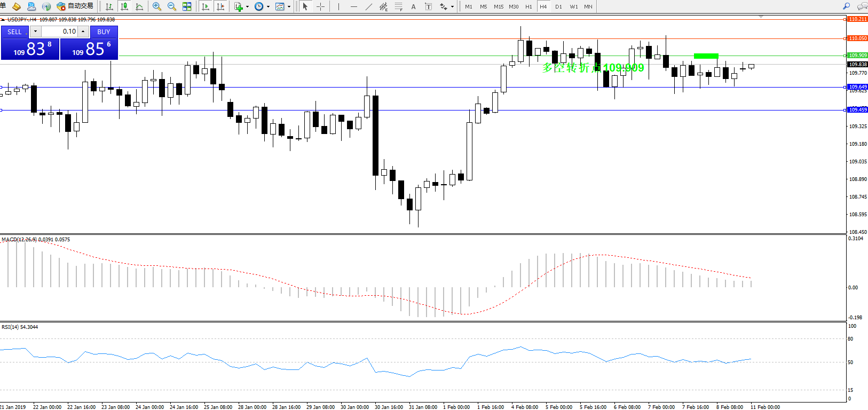The image size is (868, 410).
Task: Switch to the D1 timeframe
Action: coord(558,6)
